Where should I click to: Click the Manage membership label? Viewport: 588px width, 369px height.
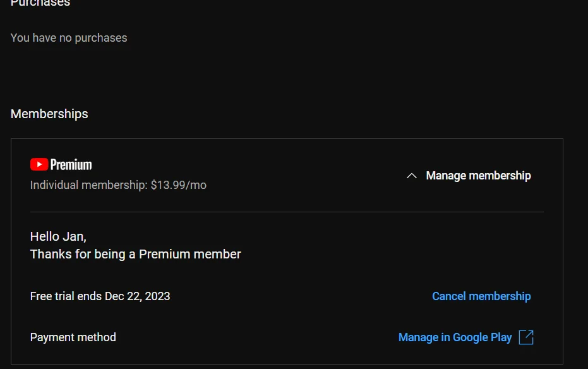tap(479, 176)
